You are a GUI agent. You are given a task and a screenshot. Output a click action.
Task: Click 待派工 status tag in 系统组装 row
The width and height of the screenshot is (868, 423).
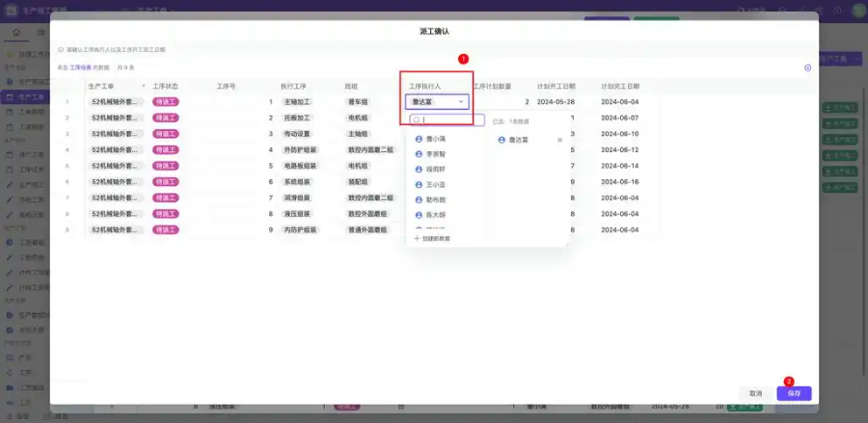click(166, 182)
